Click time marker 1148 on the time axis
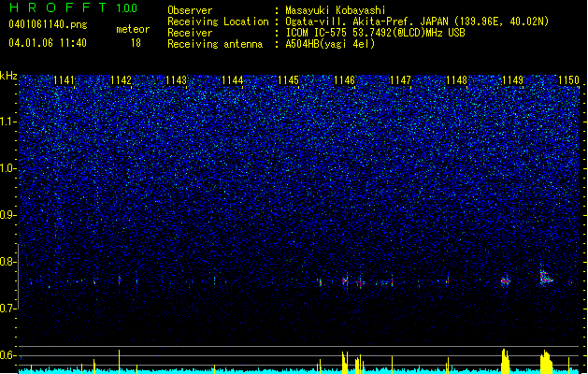This screenshot has height=374, width=588. [456, 80]
